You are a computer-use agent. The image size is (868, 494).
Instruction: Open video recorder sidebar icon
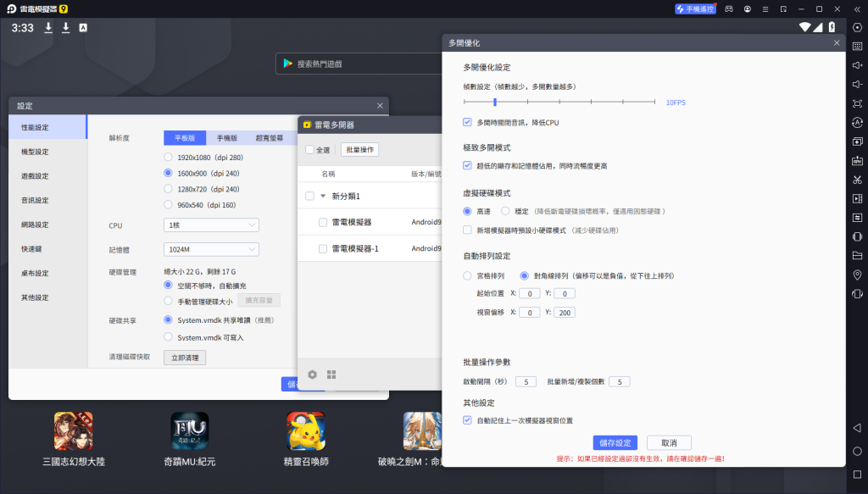tap(857, 198)
